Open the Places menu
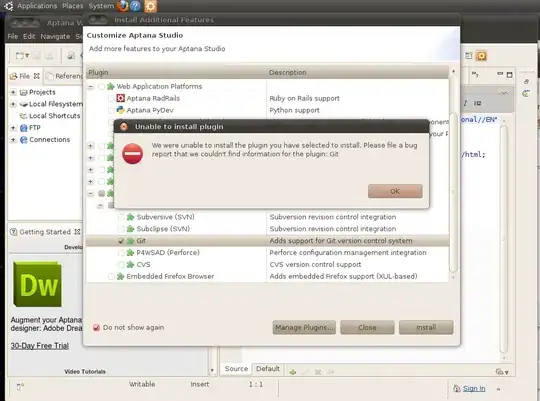540x401 pixels. click(x=73, y=6)
